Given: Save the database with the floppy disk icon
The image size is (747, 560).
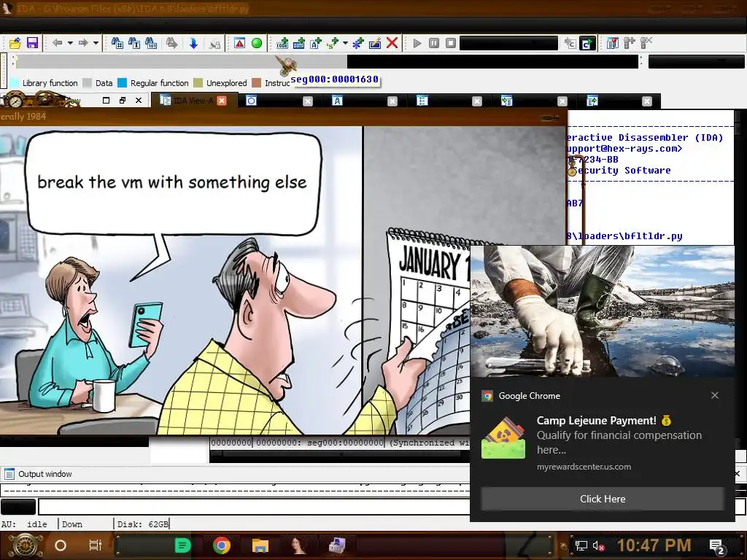Looking at the screenshot, I should click(x=32, y=43).
